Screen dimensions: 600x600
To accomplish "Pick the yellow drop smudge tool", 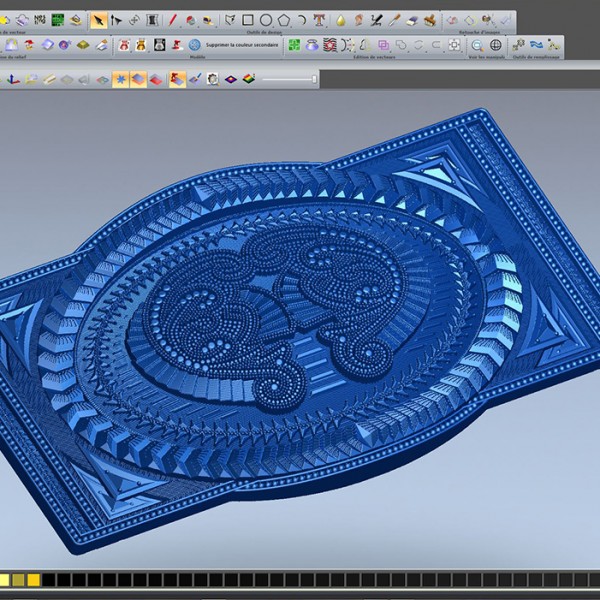I will point(341,19).
